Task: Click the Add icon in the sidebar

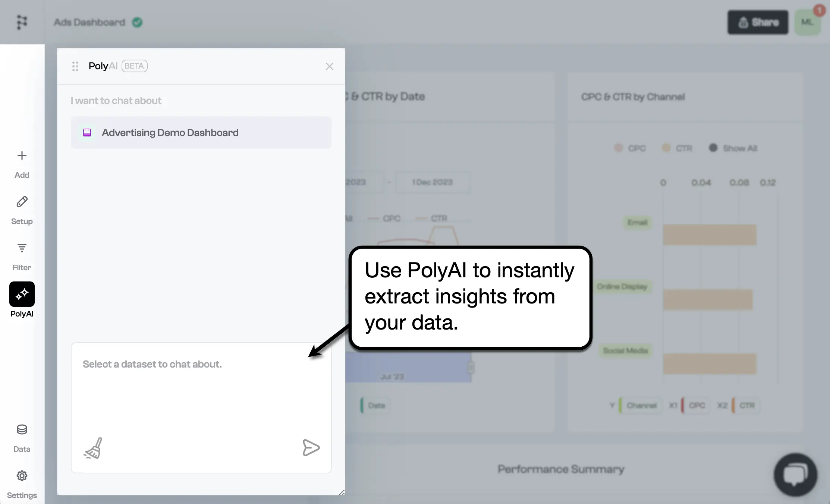Action: (22, 156)
